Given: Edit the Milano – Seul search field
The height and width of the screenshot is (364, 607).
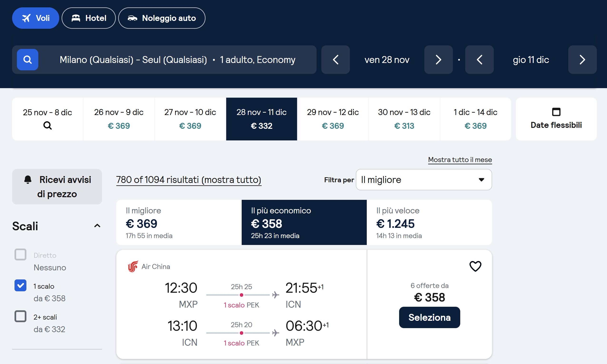Looking at the screenshot, I should coord(177,60).
